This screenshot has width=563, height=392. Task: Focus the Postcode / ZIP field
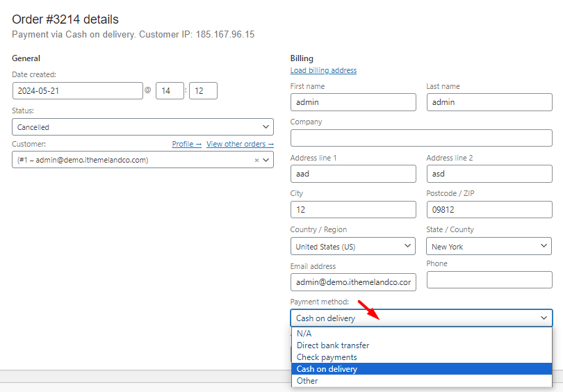[x=489, y=210]
